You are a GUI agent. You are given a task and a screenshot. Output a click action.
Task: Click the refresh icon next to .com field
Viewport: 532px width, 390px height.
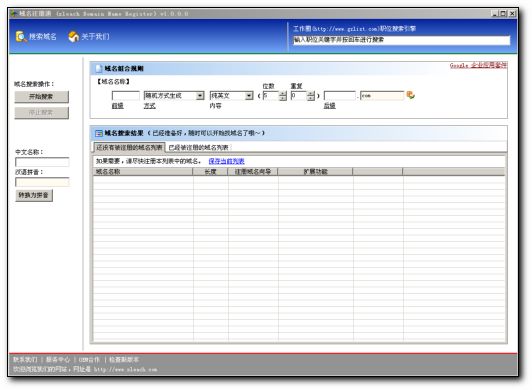point(411,95)
